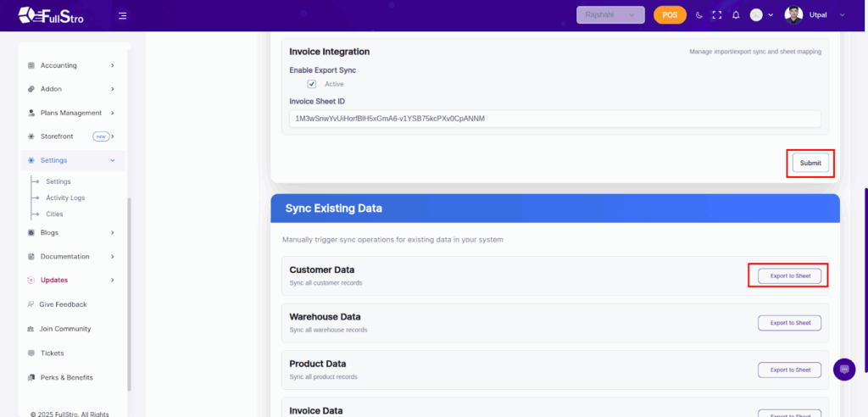Toggle dark mode moon icon
Image resolution: width=868 pixels, height=417 pixels.
[x=699, y=15]
